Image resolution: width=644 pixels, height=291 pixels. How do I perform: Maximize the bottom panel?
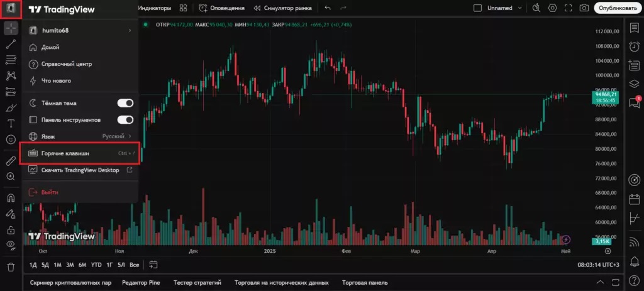pyautogui.click(x=616, y=282)
